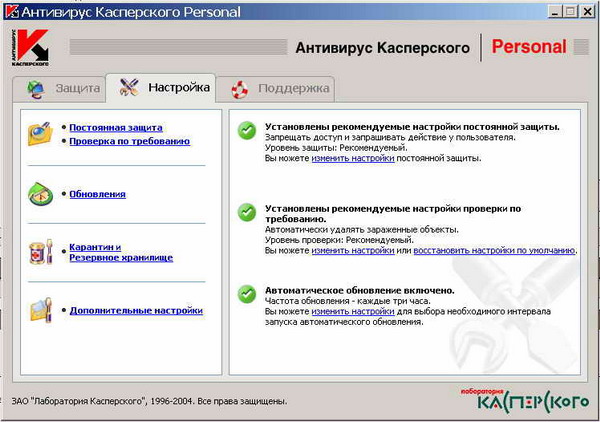Image resolution: width=600 pixels, height=422 pixels.
Task: Click the quarantine jar icon beside Карантин
Action: click(41, 252)
